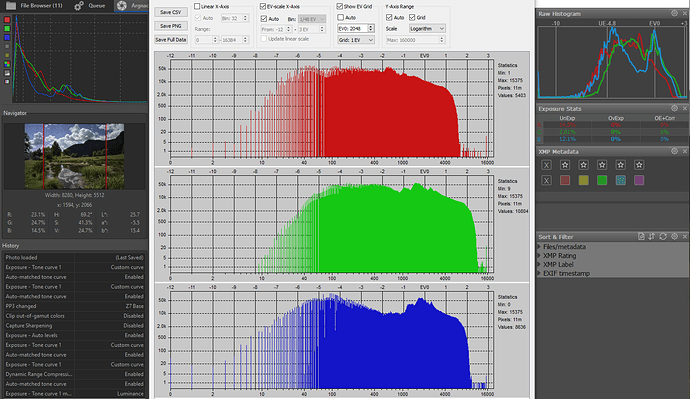Click the refresh icon in Sort & Filter
The width and height of the screenshot is (690, 399).
(x=663, y=237)
